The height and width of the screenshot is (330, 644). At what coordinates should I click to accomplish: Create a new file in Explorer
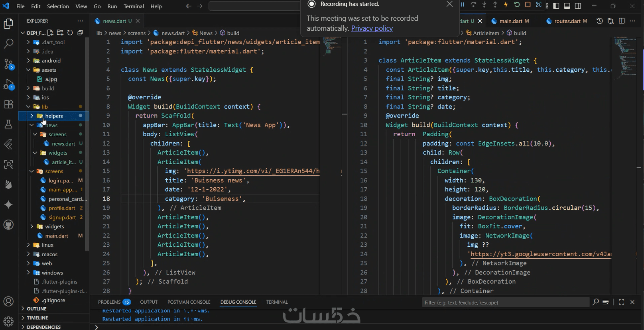50,33
